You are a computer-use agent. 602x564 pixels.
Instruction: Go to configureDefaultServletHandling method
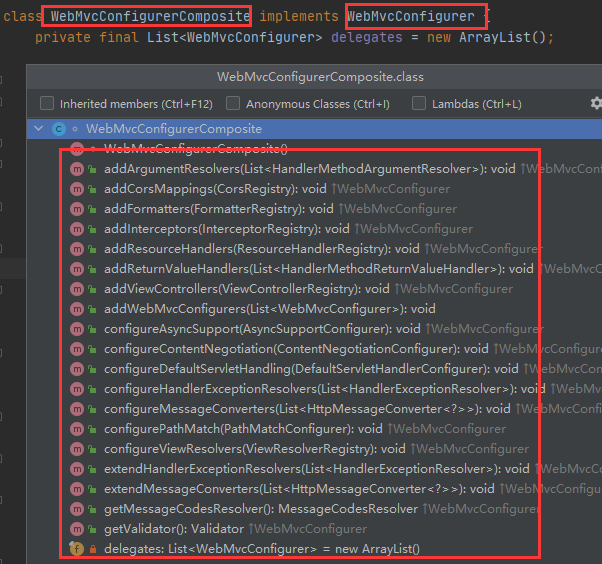point(311,369)
